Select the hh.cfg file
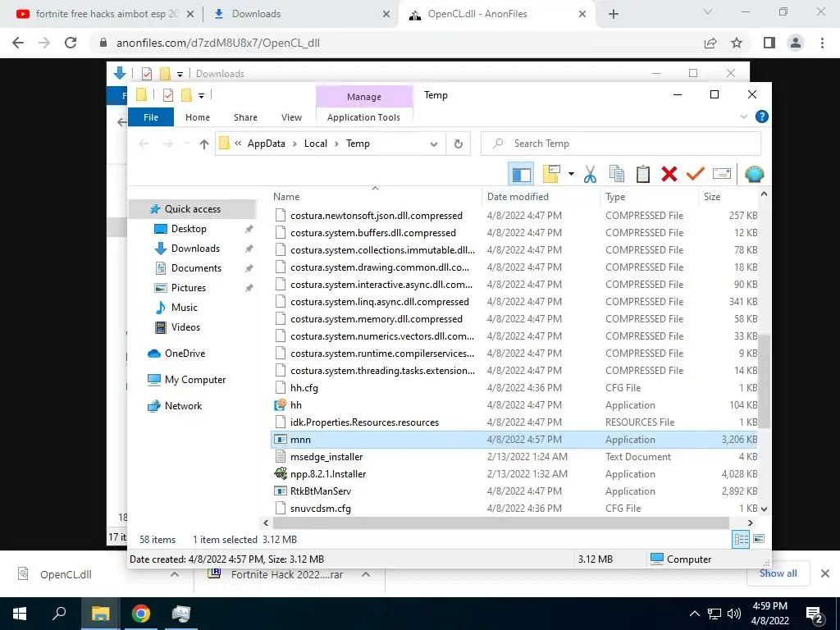The width and height of the screenshot is (840, 630). click(304, 388)
